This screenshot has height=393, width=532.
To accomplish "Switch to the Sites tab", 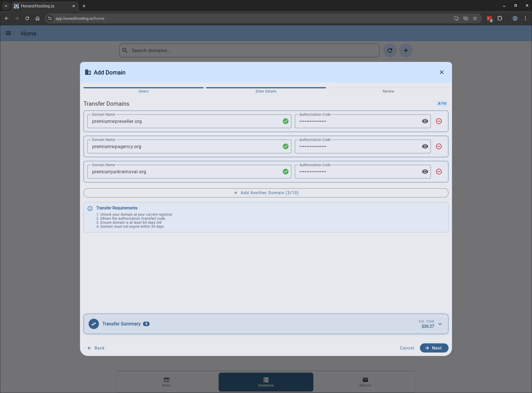I will click(x=167, y=382).
